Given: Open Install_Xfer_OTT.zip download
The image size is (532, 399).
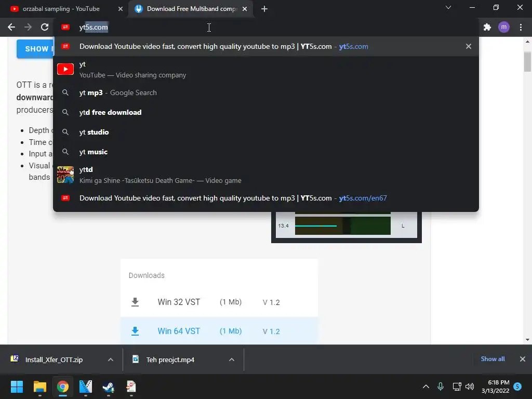Looking at the screenshot, I should click(54, 360).
